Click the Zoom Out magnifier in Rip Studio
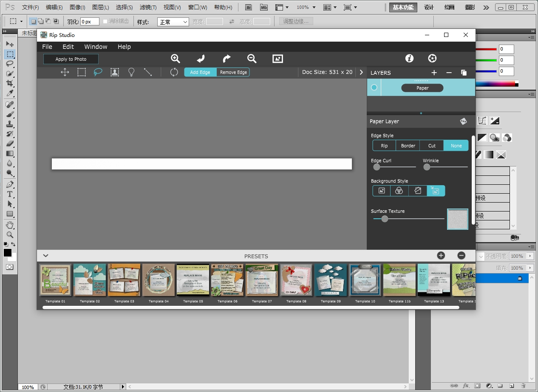 [x=252, y=59]
